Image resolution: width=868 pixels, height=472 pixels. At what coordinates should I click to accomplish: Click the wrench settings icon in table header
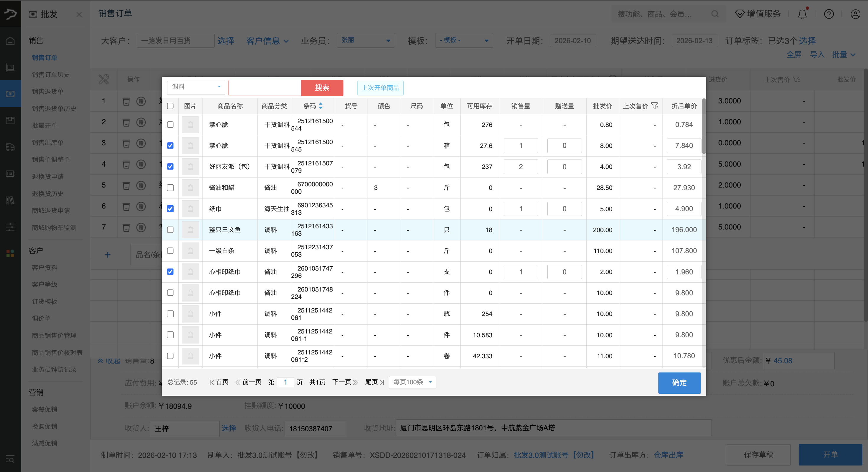103,79
